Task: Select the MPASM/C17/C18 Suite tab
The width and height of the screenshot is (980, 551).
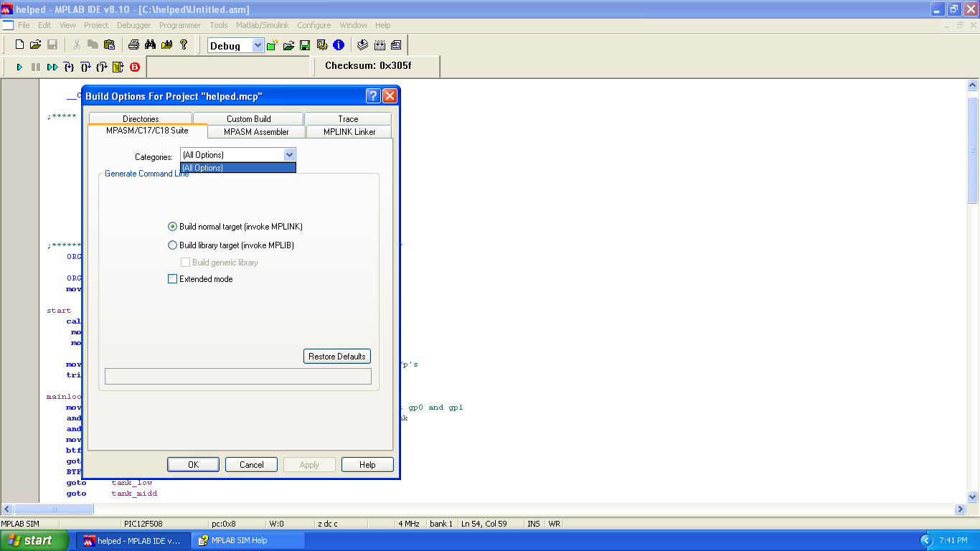Action: 147,131
